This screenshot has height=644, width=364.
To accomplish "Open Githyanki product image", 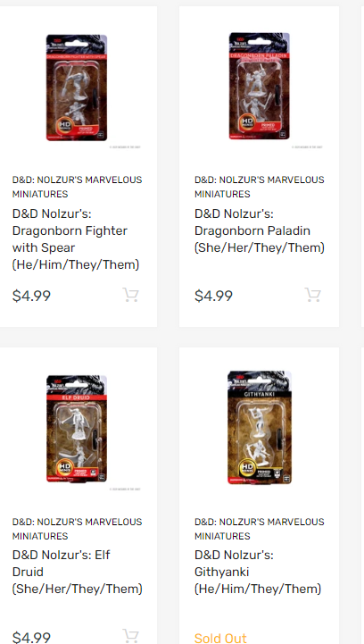I will coord(260,428).
